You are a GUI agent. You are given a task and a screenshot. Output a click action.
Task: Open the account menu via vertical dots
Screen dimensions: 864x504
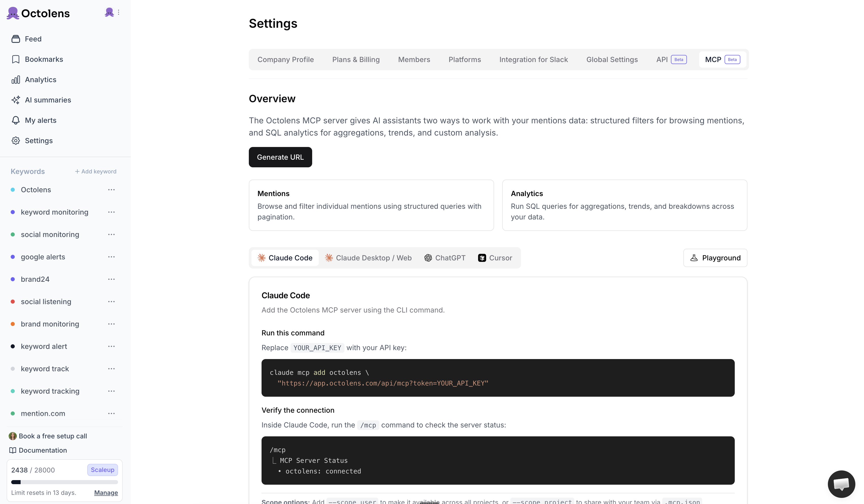pyautogui.click(x=119, y=12)
